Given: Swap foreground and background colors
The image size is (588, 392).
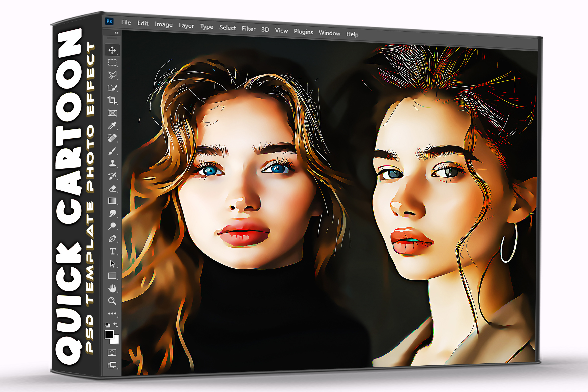Looking at the screenshot, I should click(x=116, y=325).
